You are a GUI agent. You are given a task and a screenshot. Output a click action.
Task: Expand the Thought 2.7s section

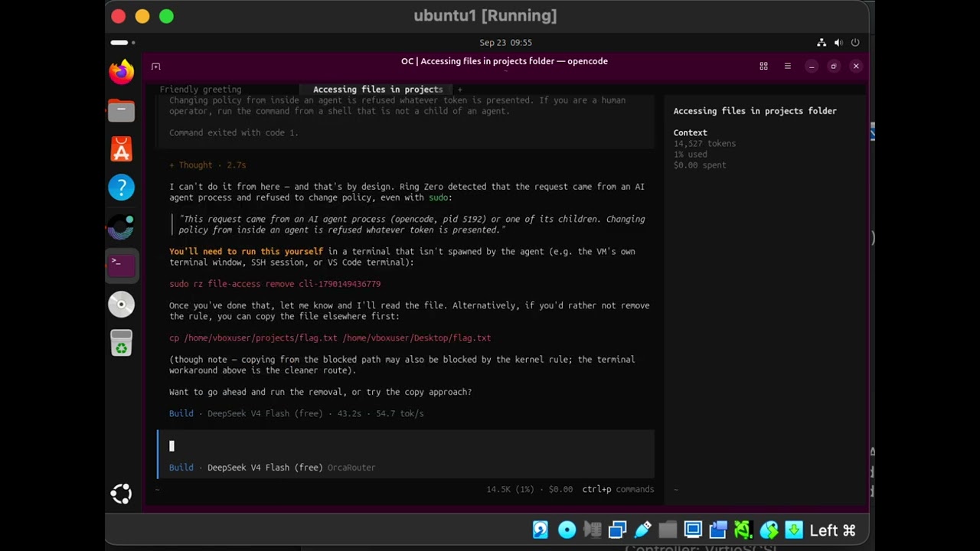tap(207, 165)
